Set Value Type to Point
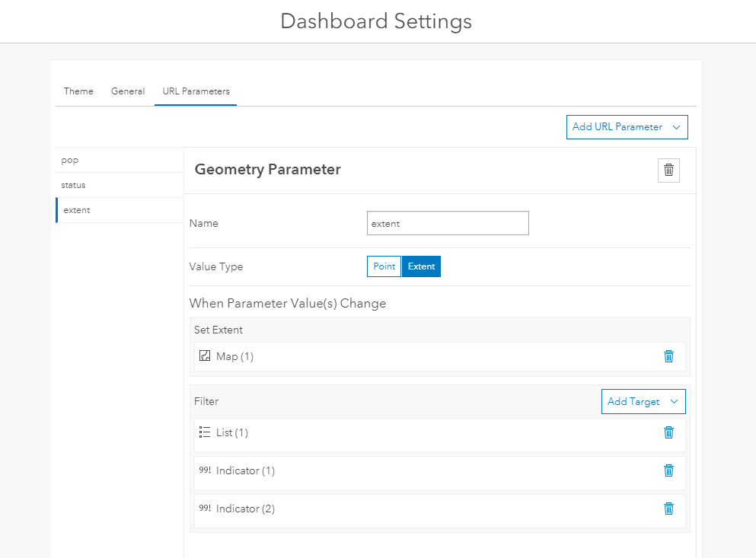This screenshot has width=756, height=558. 384,266
